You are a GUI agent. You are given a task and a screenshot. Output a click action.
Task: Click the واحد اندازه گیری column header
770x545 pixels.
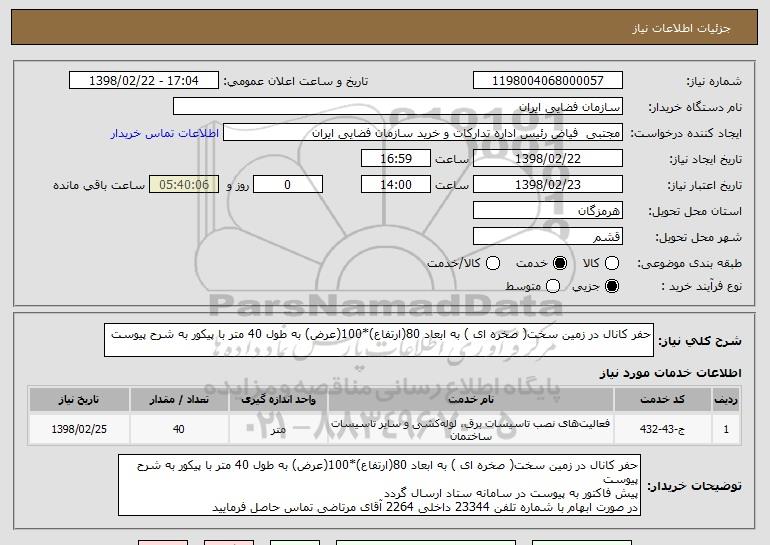point(278,400)
